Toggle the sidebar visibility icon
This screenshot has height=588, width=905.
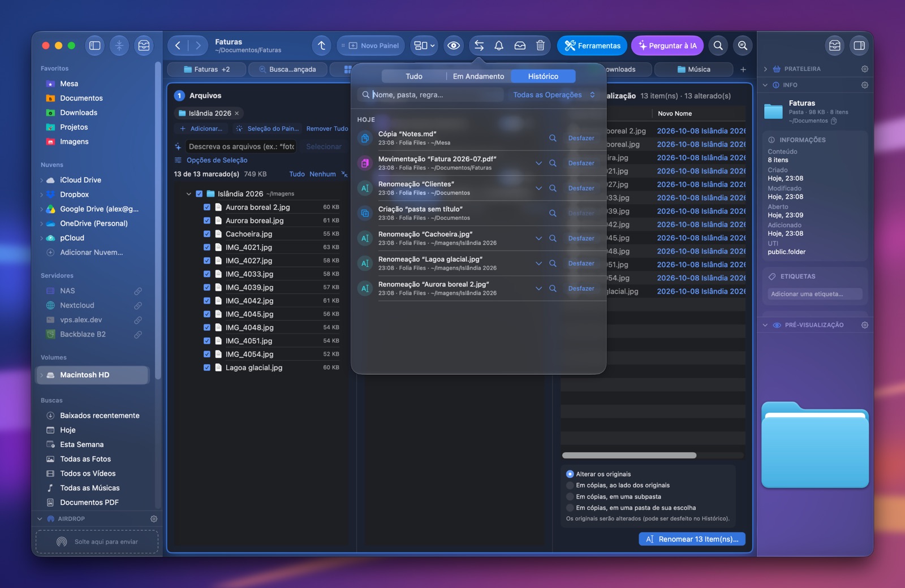pos(95,46)
